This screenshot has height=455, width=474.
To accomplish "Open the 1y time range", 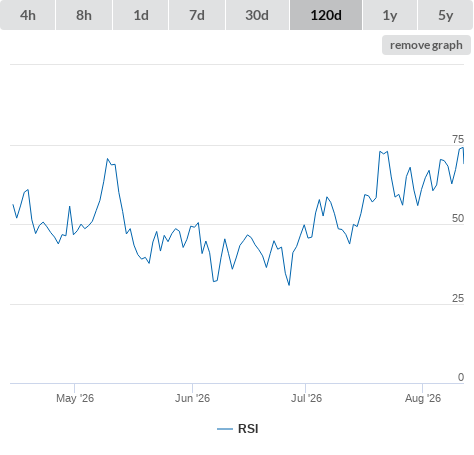I will pyautogui.click(x=390, y=15).
